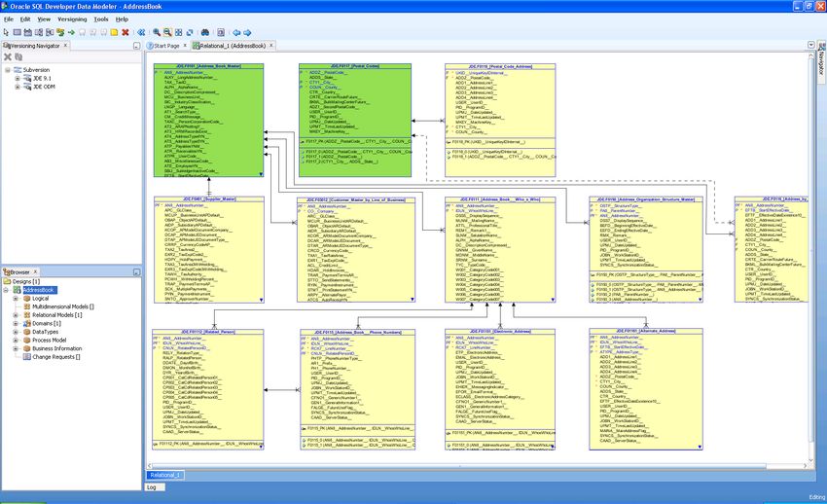Click the vertical diagram scrollbar
The height and width of the screenshot is (504, 827).
[811, 248]
